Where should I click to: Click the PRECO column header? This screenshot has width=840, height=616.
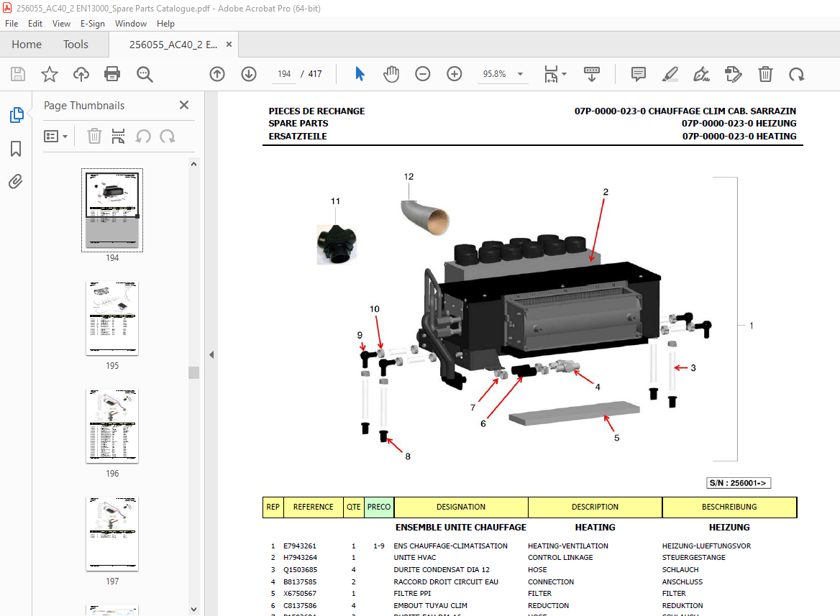[379, 507]
